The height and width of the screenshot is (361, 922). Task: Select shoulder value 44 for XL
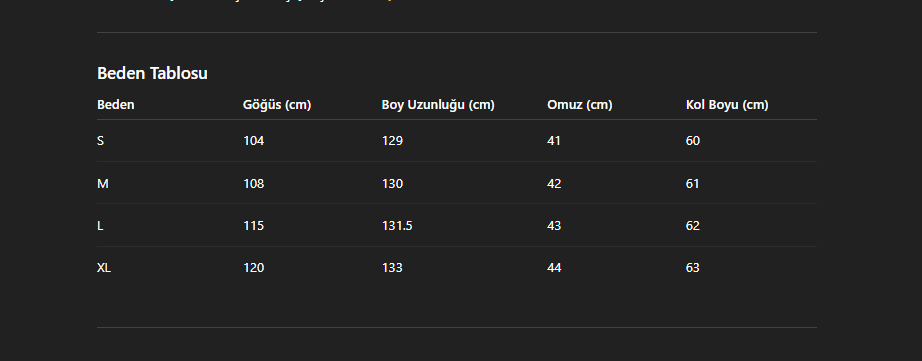[554, 268]
